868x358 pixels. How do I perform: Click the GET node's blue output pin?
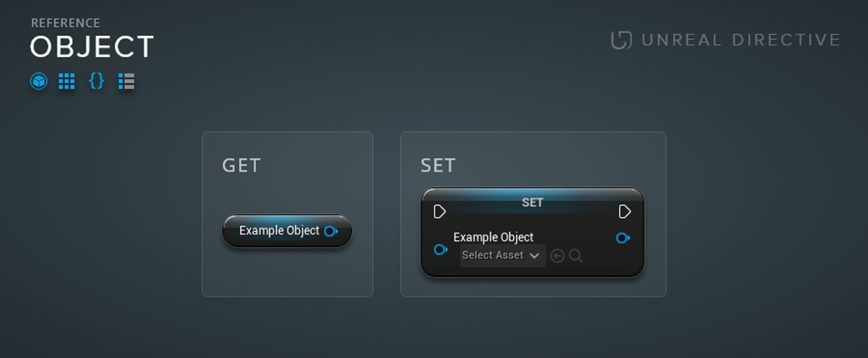coord(330,231)
